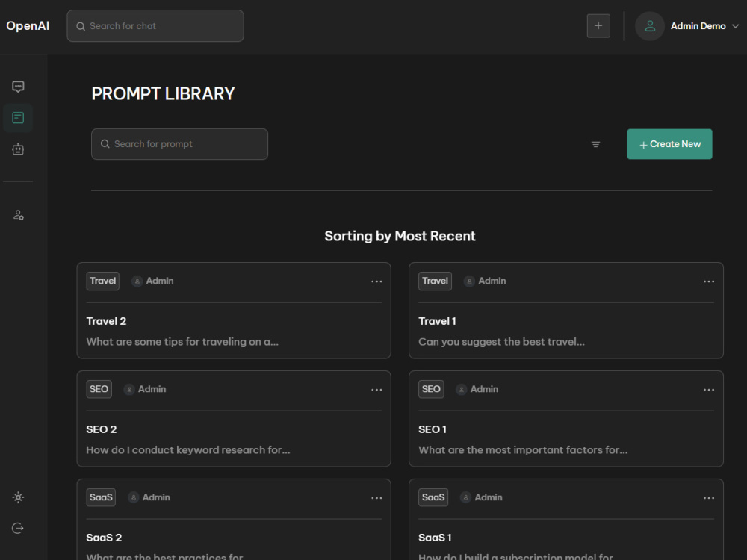The width and height of the screenshot is (747, 560).
Task: Open the Travel 2 prompt title
Action: [106, 321]
